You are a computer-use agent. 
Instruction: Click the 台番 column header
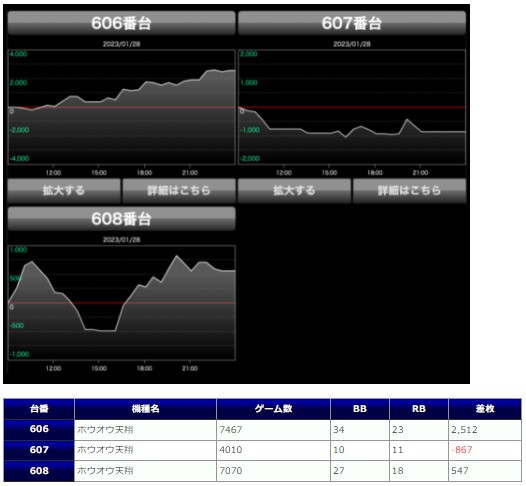39,409
